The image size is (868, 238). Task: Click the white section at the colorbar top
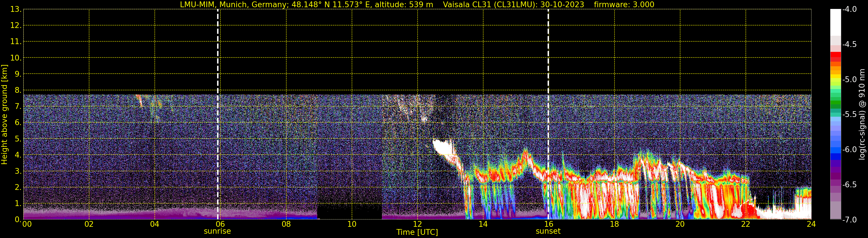(836, 22)
